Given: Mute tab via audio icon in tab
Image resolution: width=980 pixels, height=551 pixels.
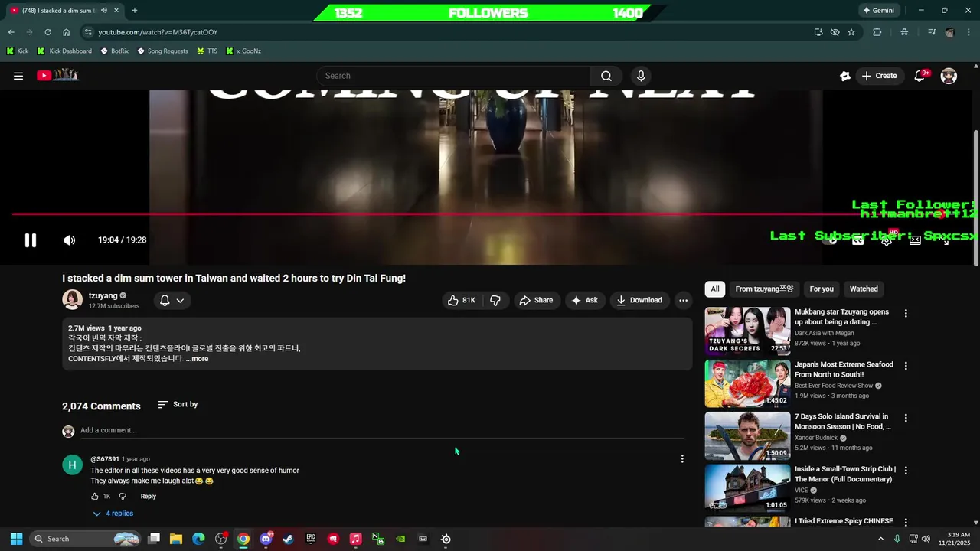Looking at the screenshot, I should pos(103,10).
